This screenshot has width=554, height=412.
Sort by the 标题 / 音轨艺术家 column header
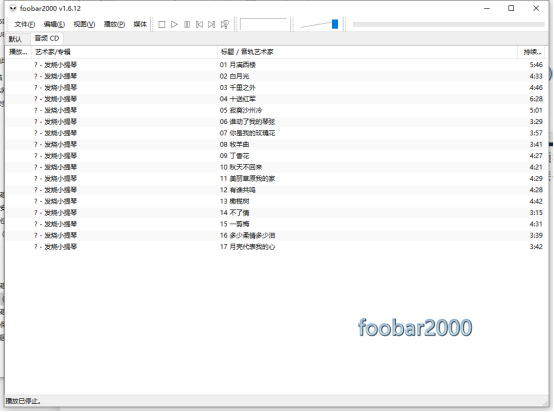[367, 52]
